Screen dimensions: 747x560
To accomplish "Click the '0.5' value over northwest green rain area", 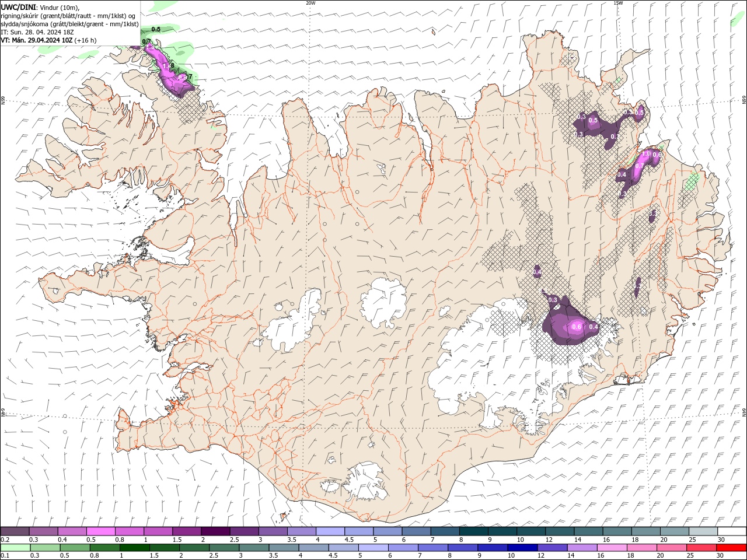I will click(156, 29).
